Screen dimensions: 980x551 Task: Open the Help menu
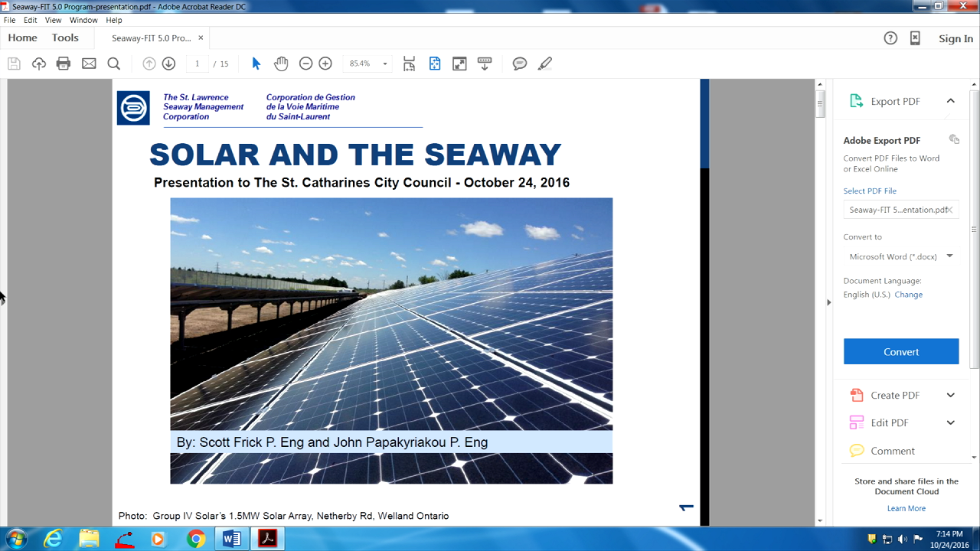tap(114, 20)
